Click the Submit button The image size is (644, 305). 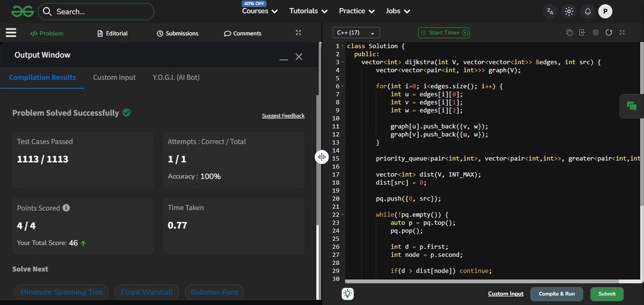pyautogui.click(x=606, y=294)
